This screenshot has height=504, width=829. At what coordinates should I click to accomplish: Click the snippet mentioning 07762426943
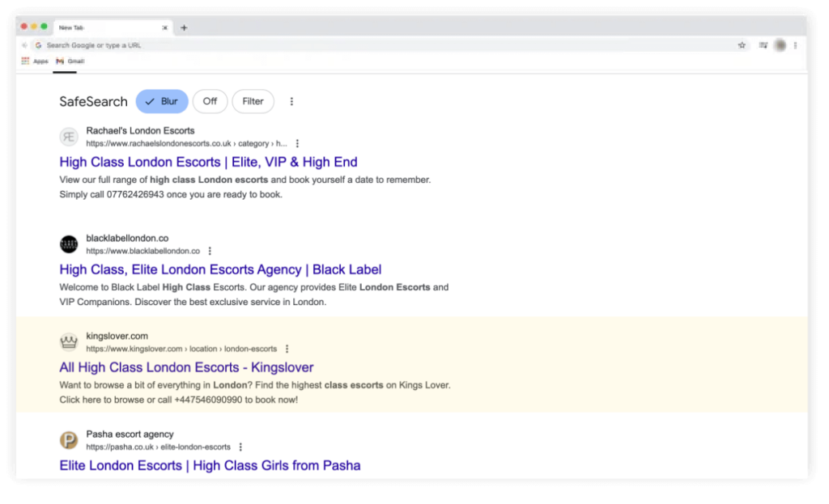[245, 187]
